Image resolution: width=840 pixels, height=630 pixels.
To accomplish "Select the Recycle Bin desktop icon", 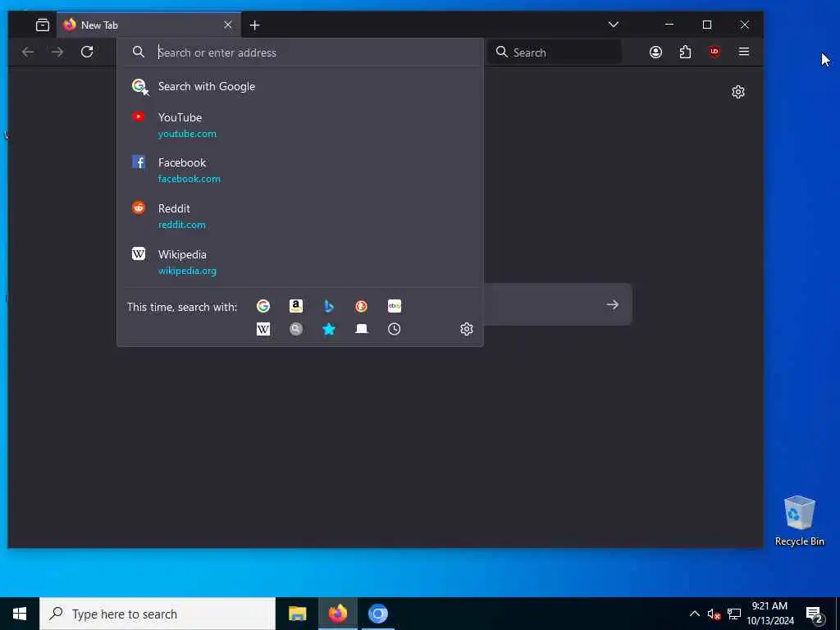I will [x=799, y=521].
